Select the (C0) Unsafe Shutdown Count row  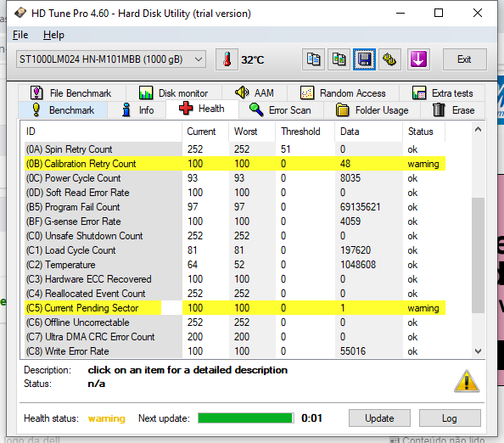tap(235, 236)
